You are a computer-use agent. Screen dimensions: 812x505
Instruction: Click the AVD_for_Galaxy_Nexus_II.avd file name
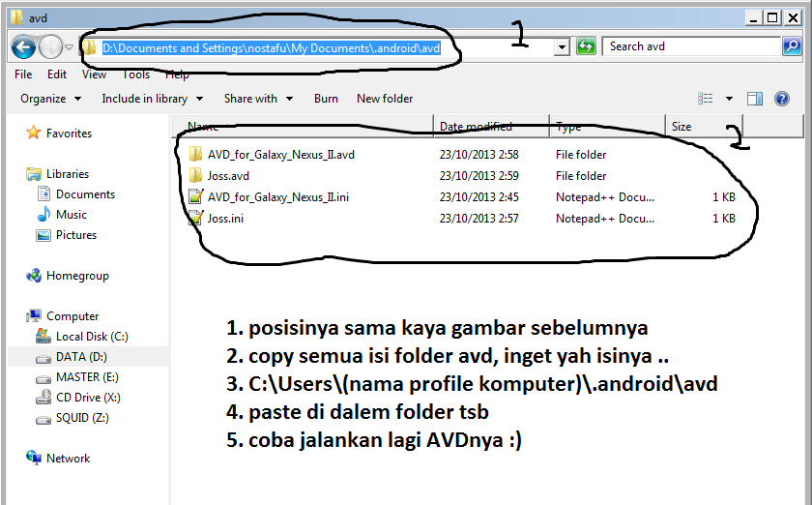(x=281, y=155)
